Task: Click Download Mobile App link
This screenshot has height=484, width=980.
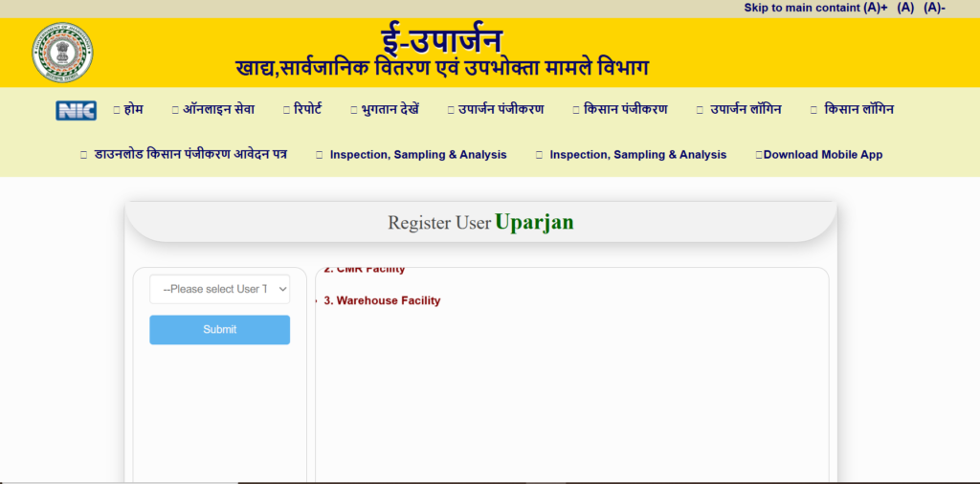Action: [x=819, y=154]
